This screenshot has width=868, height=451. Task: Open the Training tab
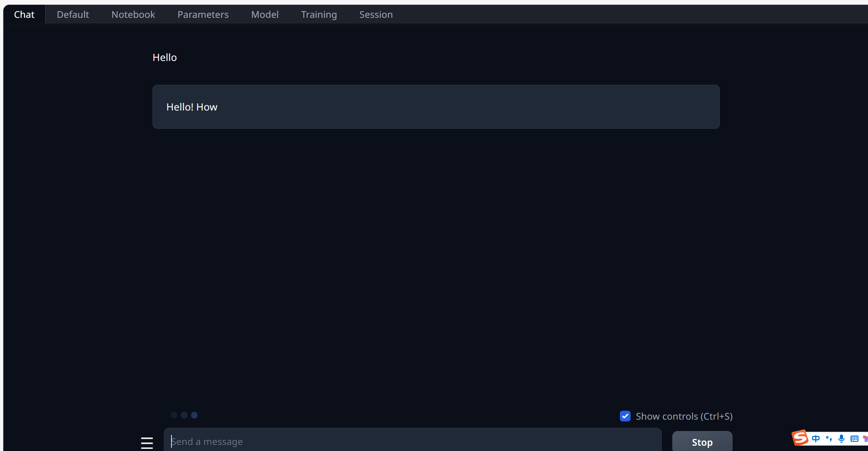click(319, 15)
